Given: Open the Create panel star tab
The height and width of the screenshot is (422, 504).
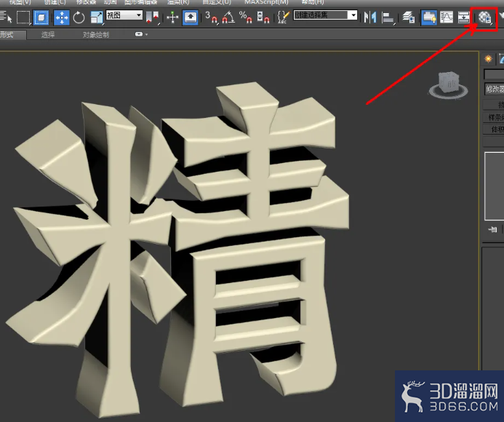Looking at the screenshot, I should 488,59.
